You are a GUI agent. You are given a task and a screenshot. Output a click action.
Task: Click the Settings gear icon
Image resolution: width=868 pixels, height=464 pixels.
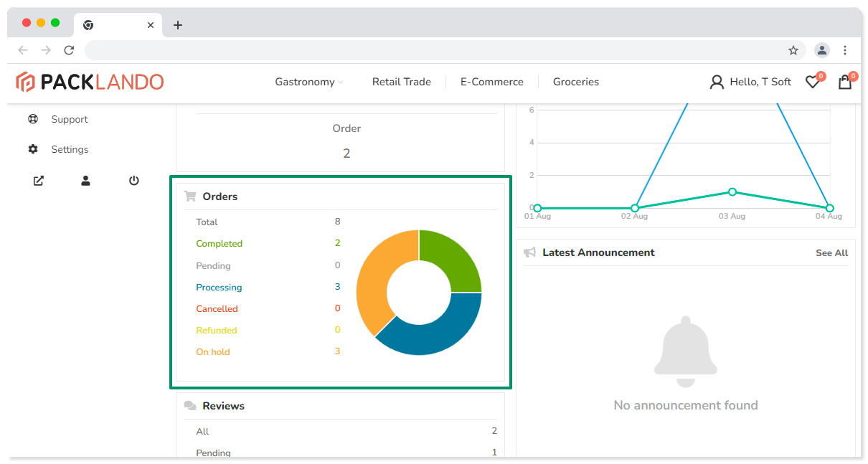click(33, 149)
